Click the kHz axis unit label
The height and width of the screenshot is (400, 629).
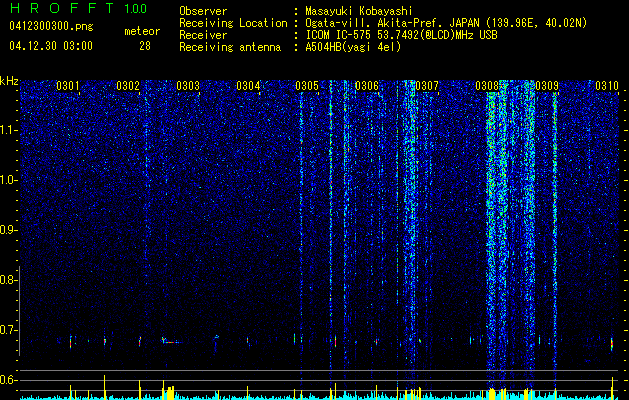9,81
